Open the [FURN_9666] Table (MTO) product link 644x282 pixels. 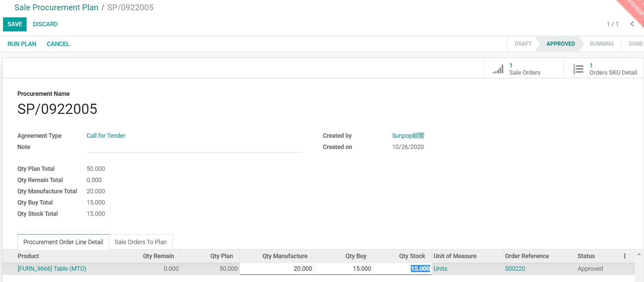[52, 269]
